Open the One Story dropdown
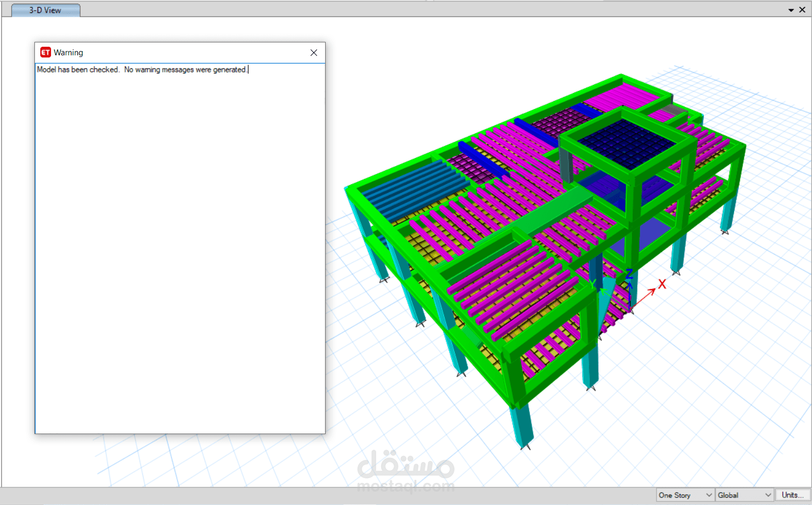812x505 pixels. coord(685,495)
